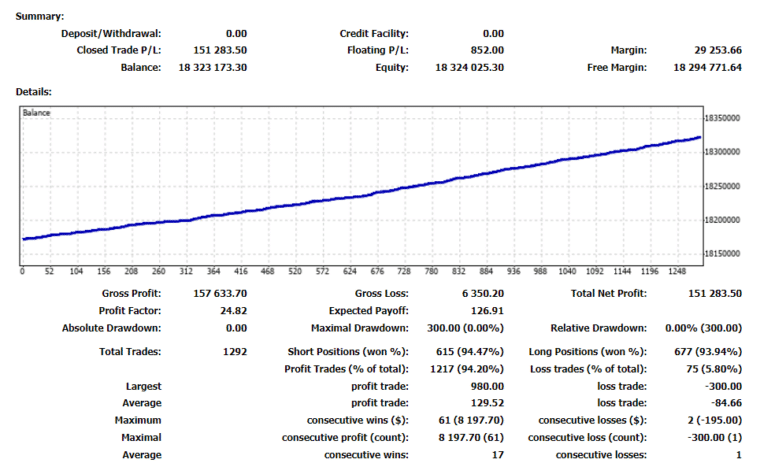Click the Margin value 29 253.66

[718, 50]
